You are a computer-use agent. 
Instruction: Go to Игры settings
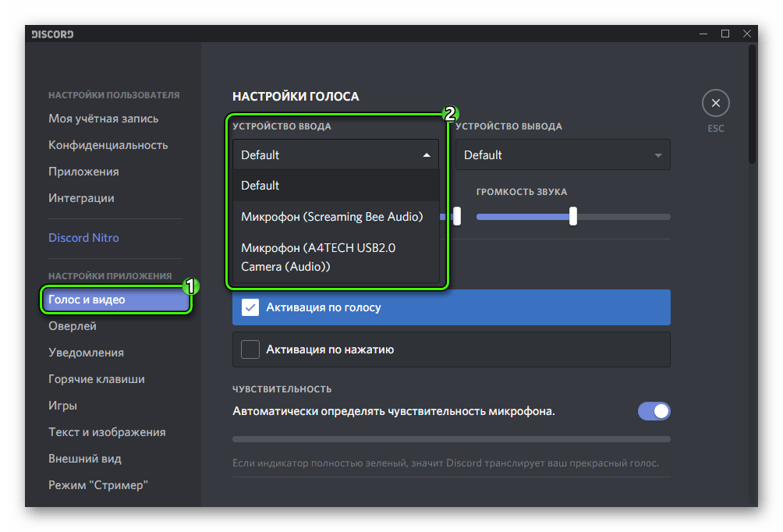coord(62,406)
